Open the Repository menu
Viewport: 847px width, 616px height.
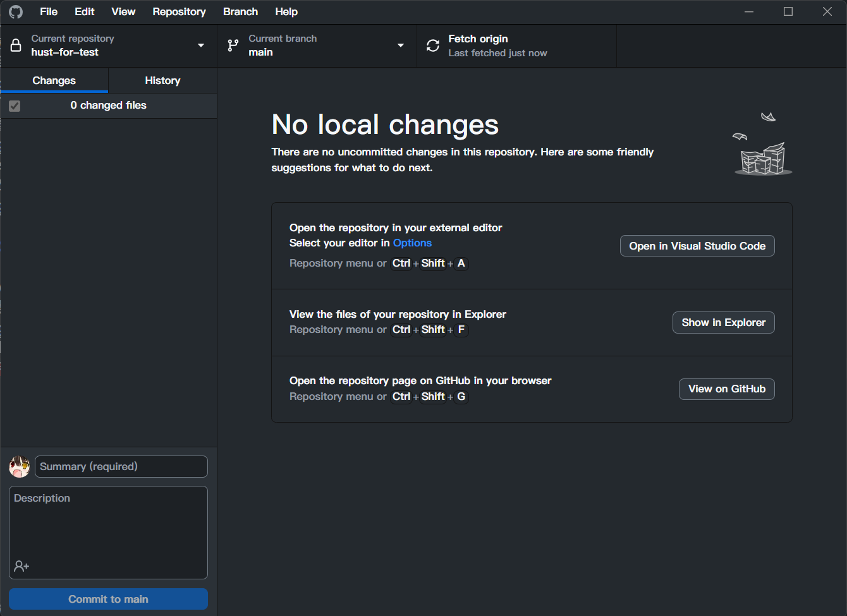pos(179,12)
